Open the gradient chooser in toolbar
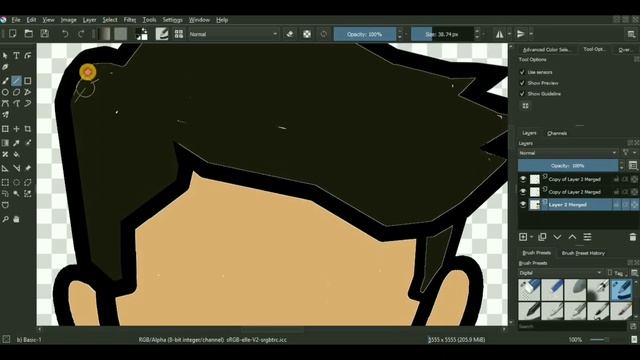Screen dimensions: 640x360 [104, 34]
